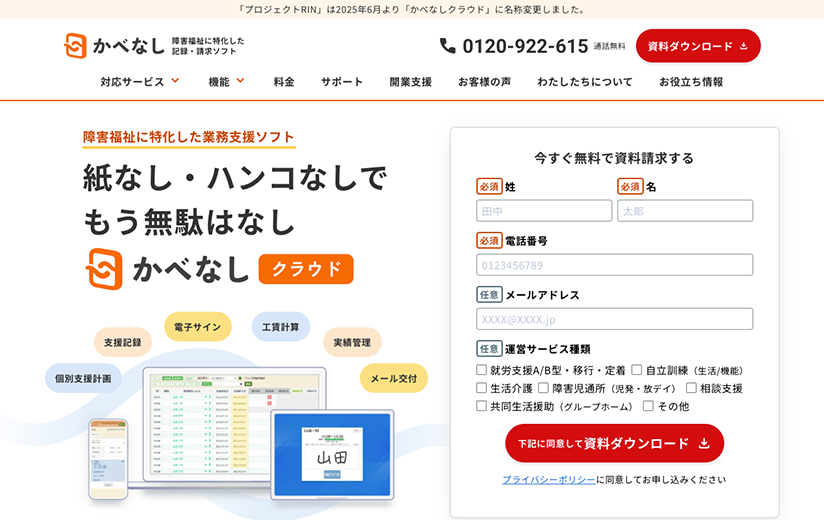
Task: Click the 支援記録 feature bubble
Action: click(122, 342)
